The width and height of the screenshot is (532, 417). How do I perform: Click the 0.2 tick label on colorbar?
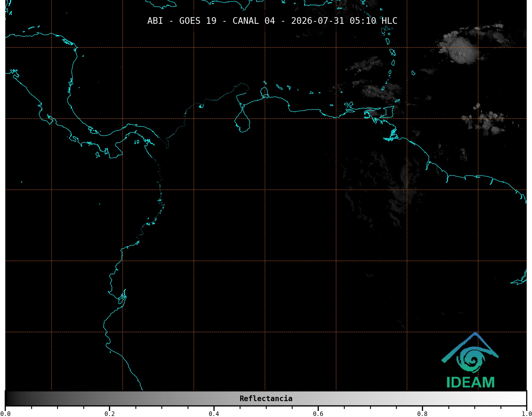(x=110, y=414)
